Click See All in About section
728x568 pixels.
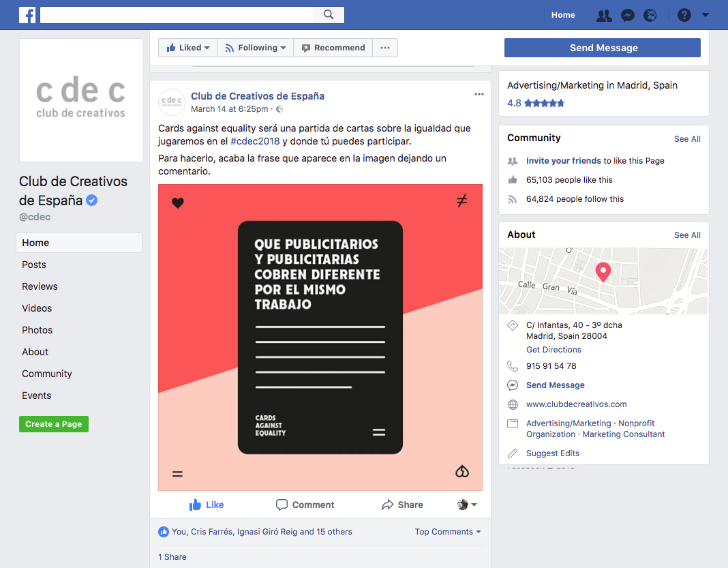click(x=687, y=235)
